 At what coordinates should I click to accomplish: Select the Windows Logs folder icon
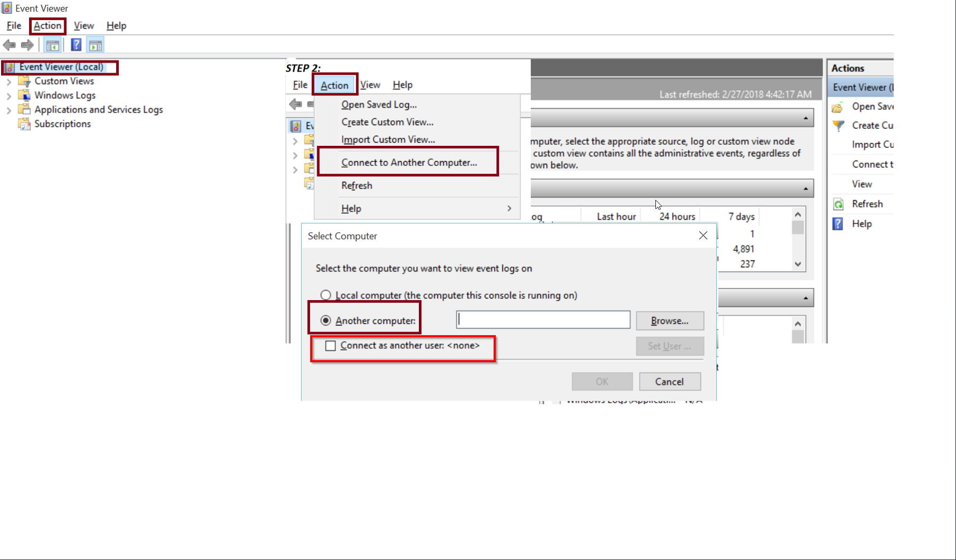click(24, 95)
